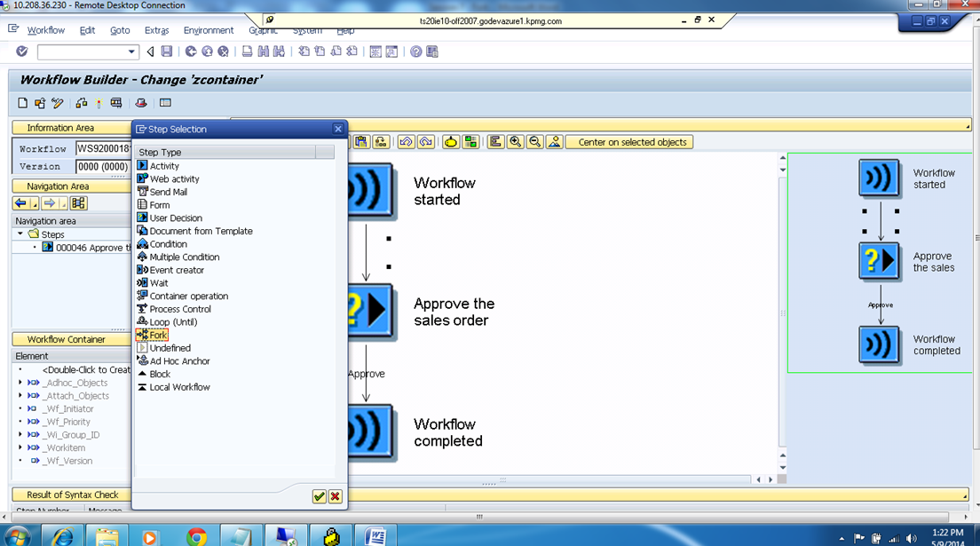The height and width of the screenshot is (546, 980).
Task: Undo the last graphic change
Action: tap(406, 142)
